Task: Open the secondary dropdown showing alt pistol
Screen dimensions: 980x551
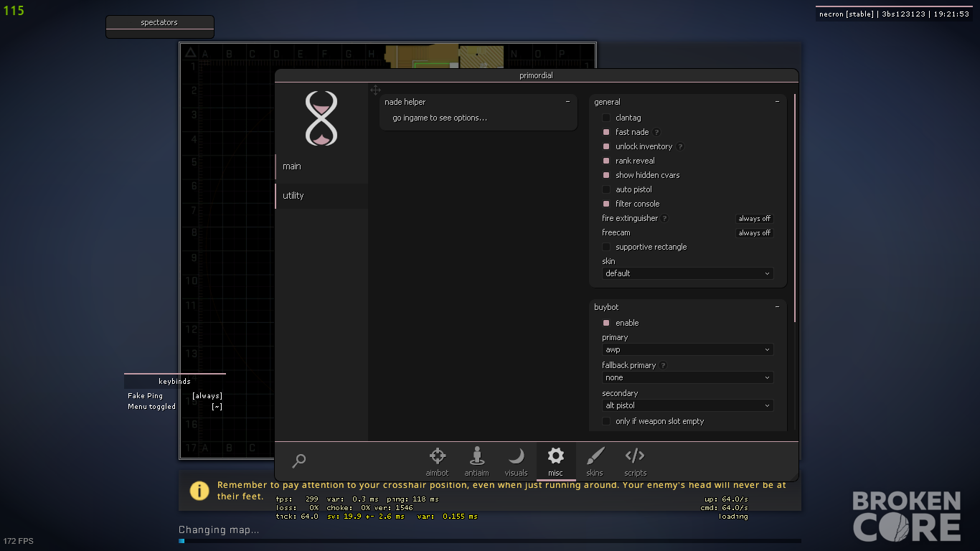Action: click(x=687, y=405)
